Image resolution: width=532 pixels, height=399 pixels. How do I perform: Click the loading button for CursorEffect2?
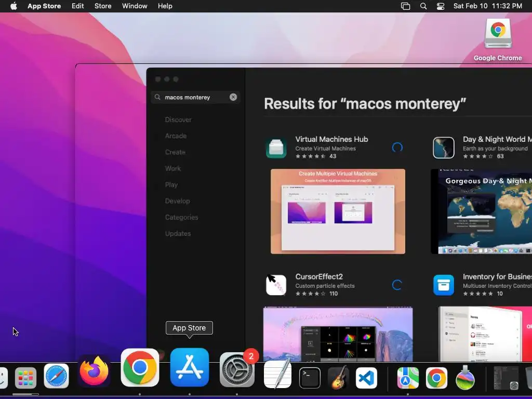tap(397, 285)
